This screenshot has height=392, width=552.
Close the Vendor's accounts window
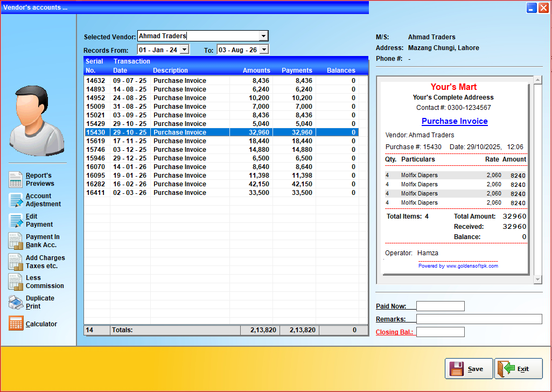pos(543,8)
